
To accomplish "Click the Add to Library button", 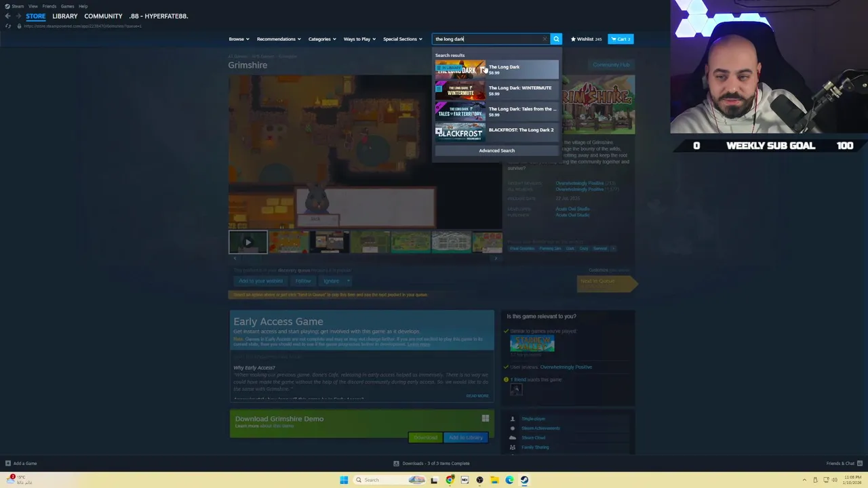I will (465, 438).
